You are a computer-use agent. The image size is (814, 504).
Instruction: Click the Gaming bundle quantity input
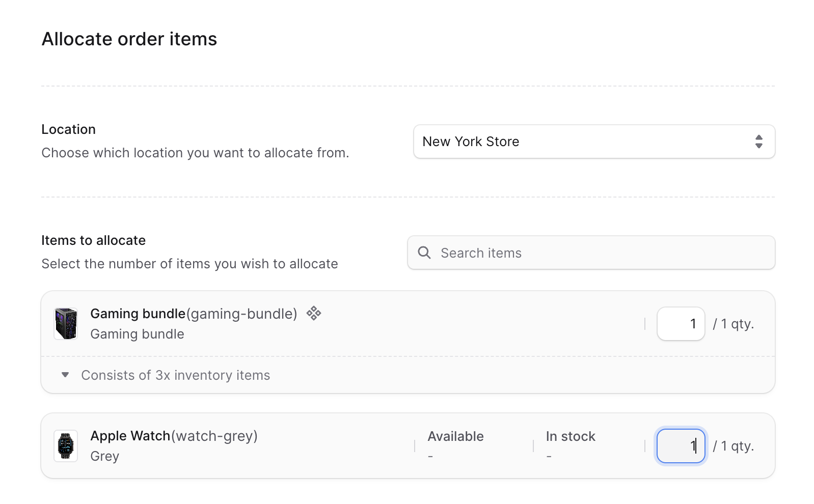click(x=681, y=324)
